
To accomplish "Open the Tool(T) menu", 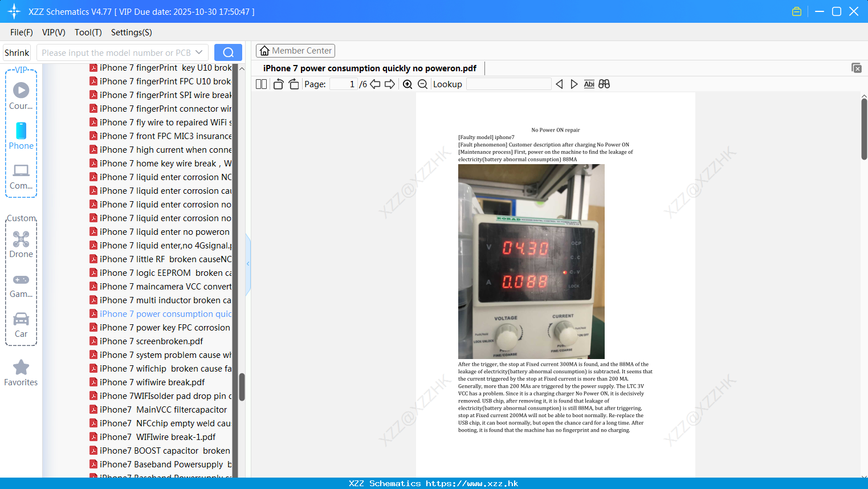I will coord(88,32).
